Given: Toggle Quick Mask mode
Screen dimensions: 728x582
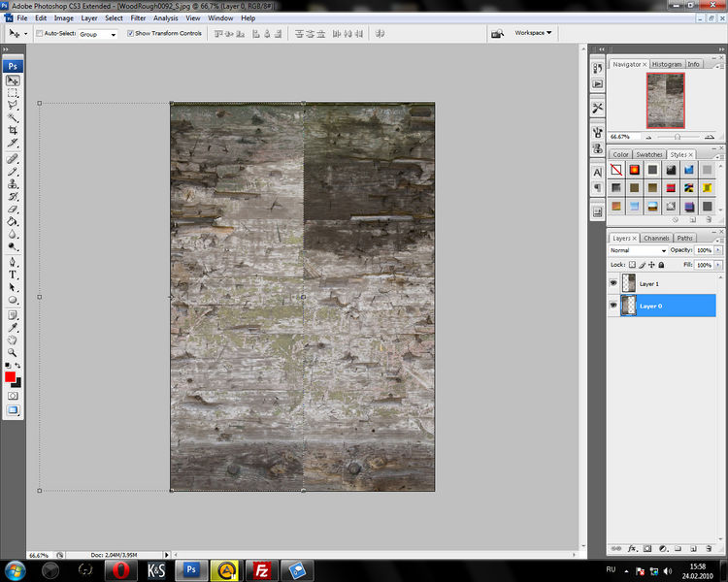Looking at the screenshot, I should (x=13, y=396).
